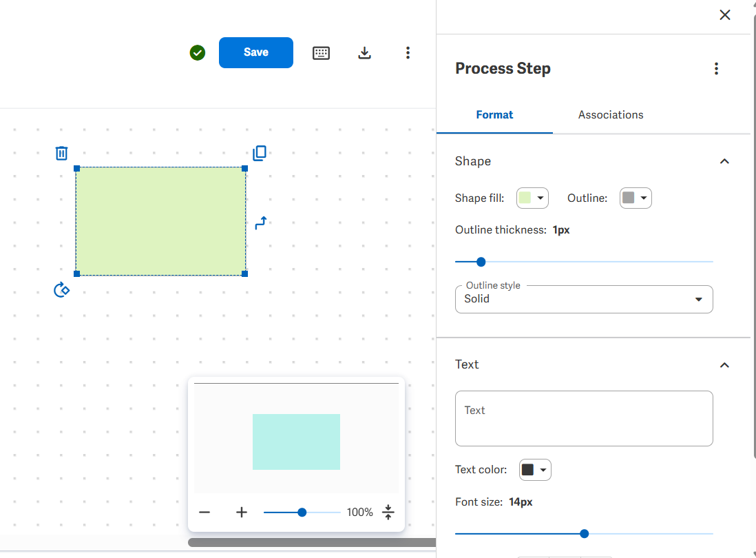Click the download icon in toolbar
This screenshot has width=756, height=558.
[364, 52]
